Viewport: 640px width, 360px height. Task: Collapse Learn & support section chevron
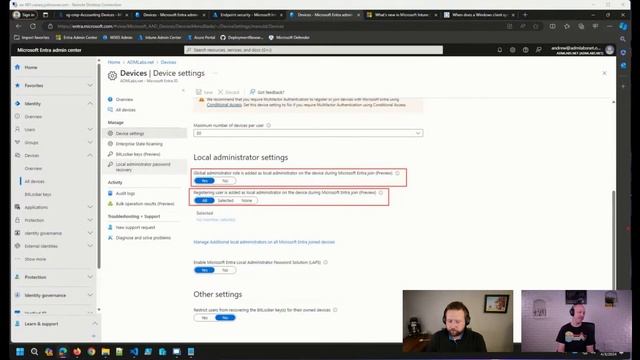[x=95, y=324]
